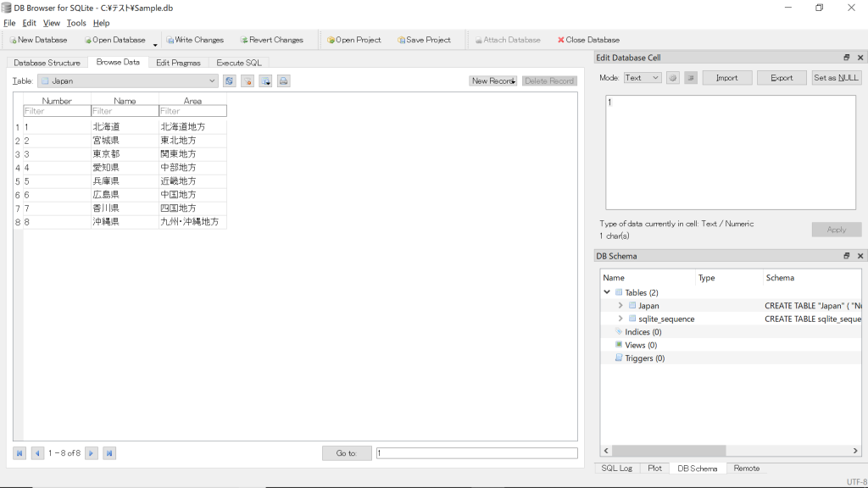Switch to the SQL Log tab
Image resolution: width=868 pixels, height=488 pixels.
point(617,468)
